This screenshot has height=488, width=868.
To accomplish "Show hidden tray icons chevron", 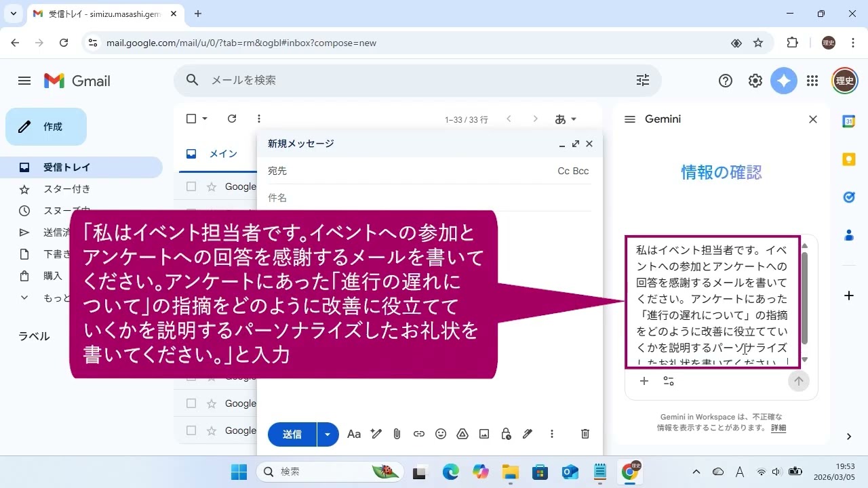I will coord(696,472).
